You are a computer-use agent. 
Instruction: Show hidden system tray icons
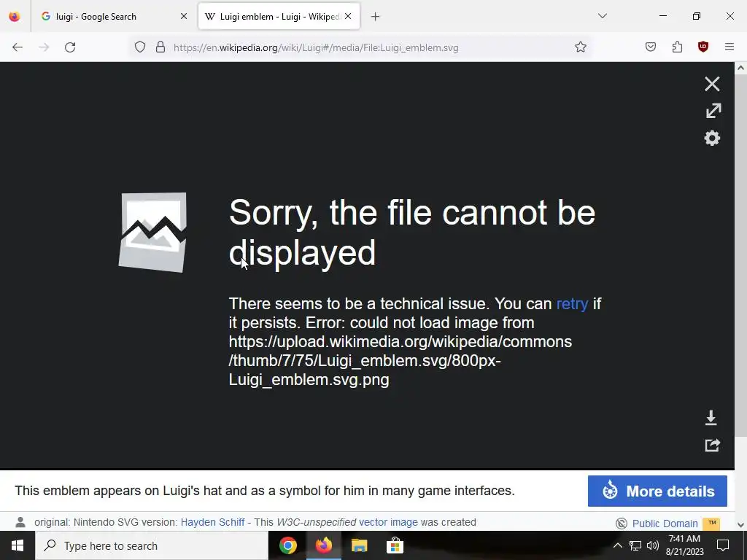coord(617,545)
